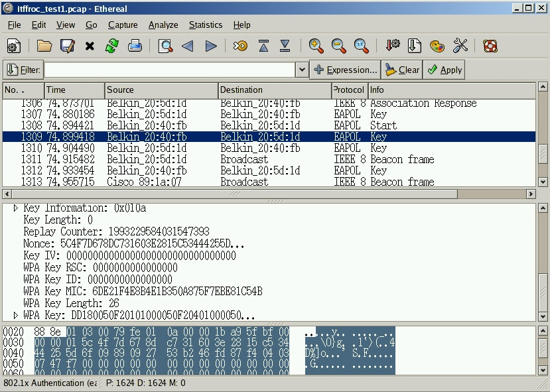This screenshot has height=392, width=550.
Task: Open the Statistics menu
Action: click(206, 25)
